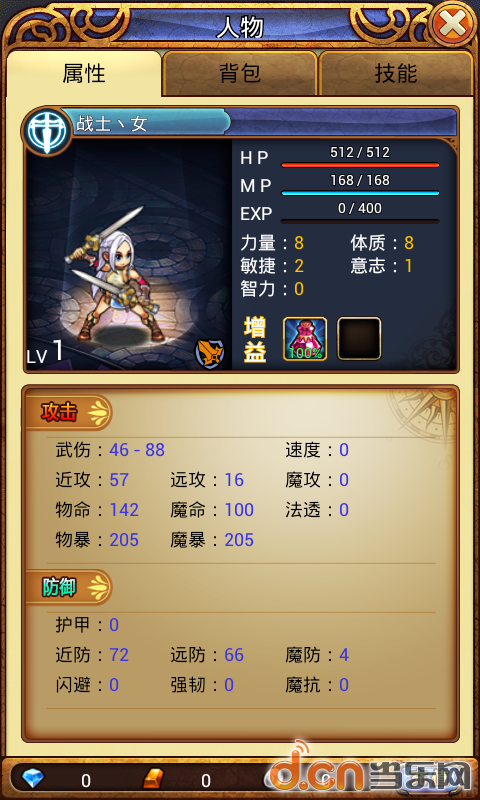Close the 人物 character window

453,24
